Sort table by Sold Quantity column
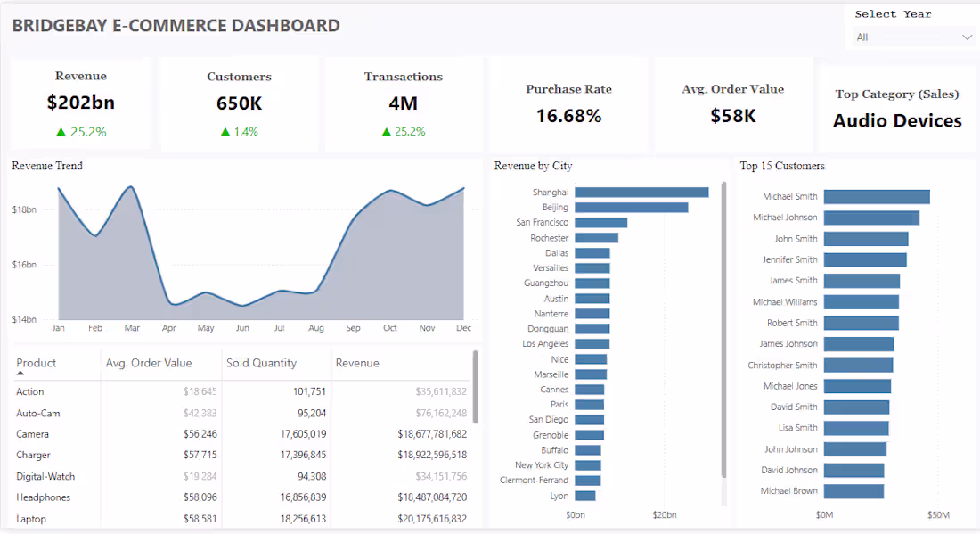Viewport: 980px width, 534px height. [x=261, y=363]
